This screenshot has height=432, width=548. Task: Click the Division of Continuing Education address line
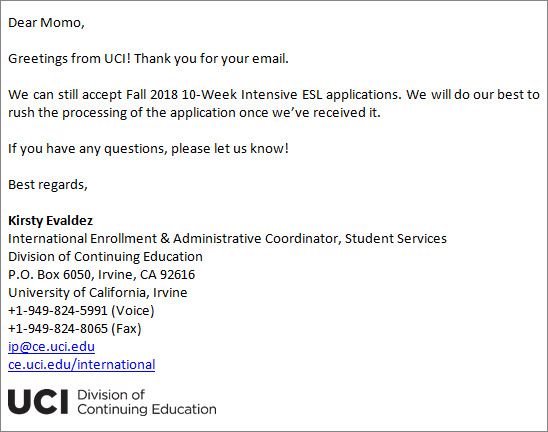click(105, 257)
